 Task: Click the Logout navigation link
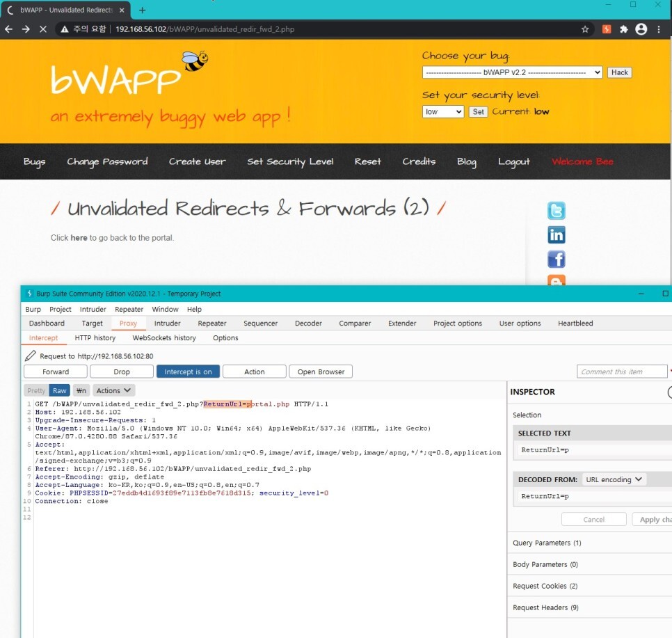[514, 161]
